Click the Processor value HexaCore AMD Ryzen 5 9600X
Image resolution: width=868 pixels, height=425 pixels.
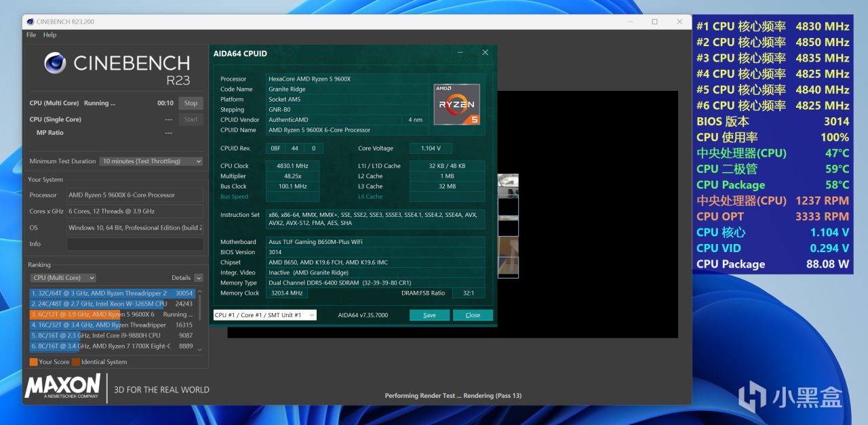click(x=347, y=79)
